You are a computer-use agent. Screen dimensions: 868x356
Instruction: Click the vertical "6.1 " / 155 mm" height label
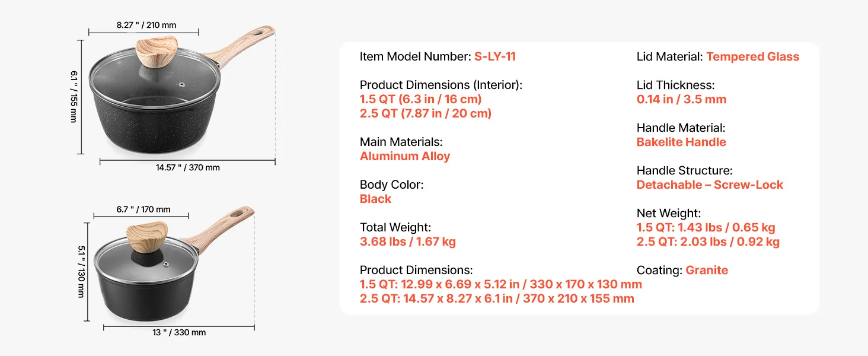pos(74,97)
